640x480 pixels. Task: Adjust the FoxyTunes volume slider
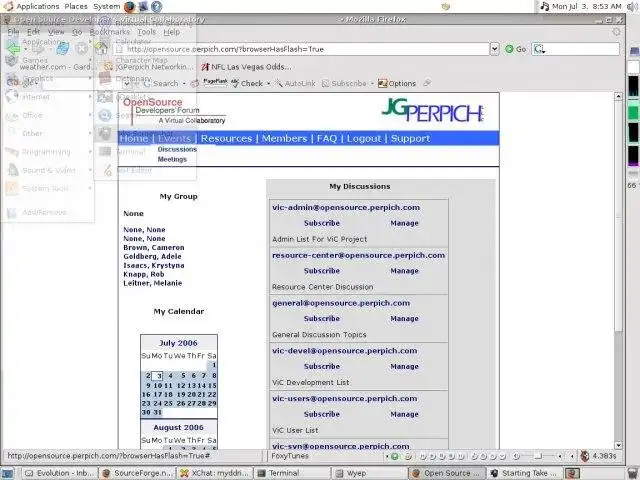coord(539,456)
